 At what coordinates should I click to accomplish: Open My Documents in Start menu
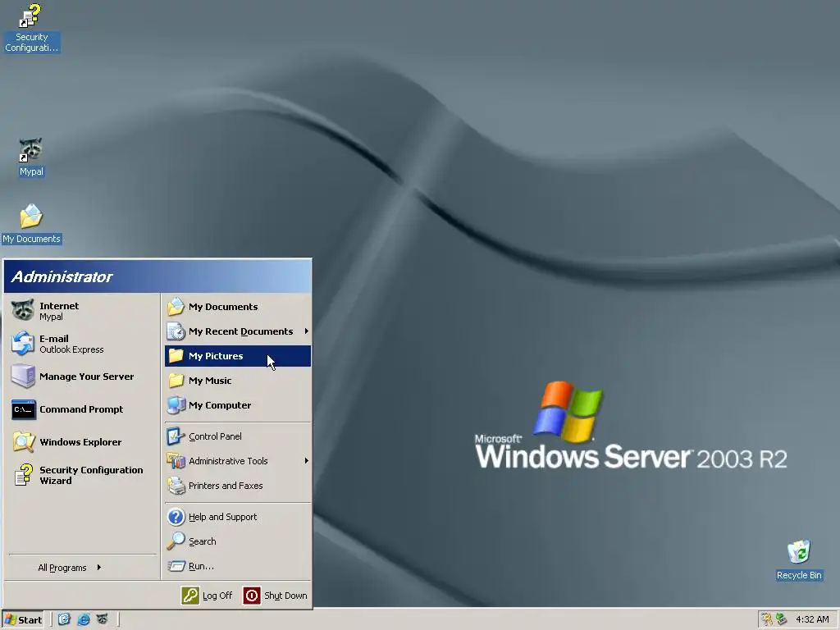(238, 307)
